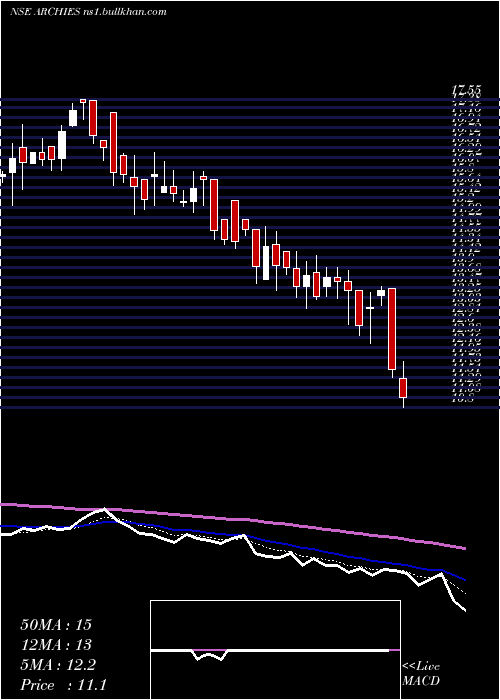Click the Price : 11.1 label

click(x=63, y=685)
